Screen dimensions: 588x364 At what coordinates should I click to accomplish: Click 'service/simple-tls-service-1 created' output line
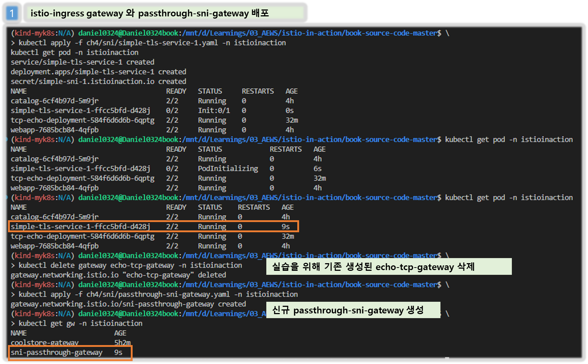click(82, 62)
